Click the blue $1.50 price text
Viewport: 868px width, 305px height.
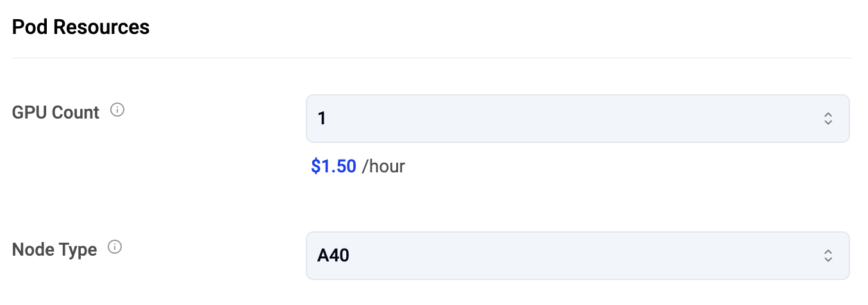click(x=333, y=167)
